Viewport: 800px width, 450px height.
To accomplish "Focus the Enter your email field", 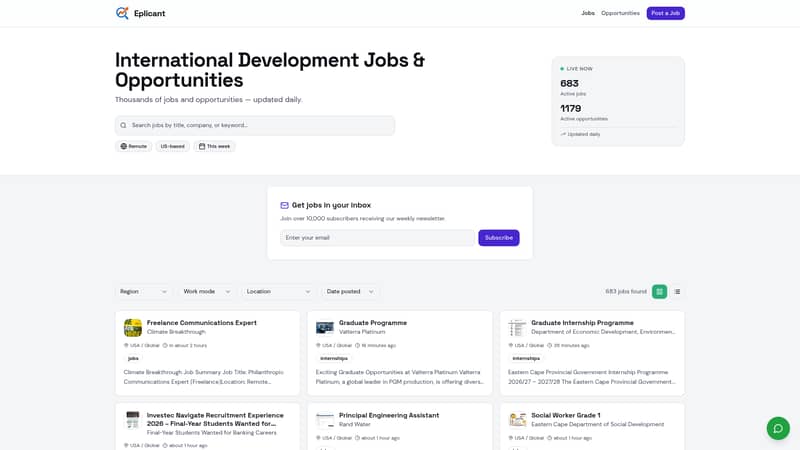I will coord(377,238).
